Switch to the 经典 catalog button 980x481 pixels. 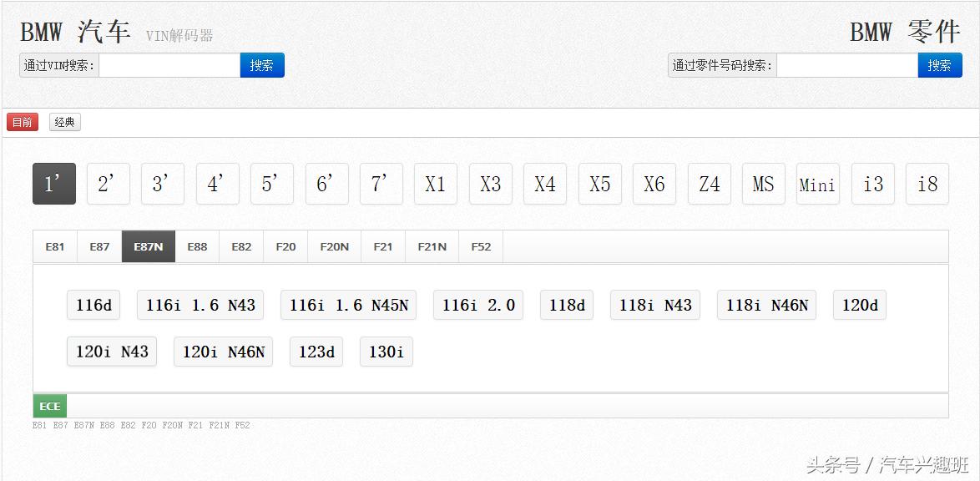(65, 122)
